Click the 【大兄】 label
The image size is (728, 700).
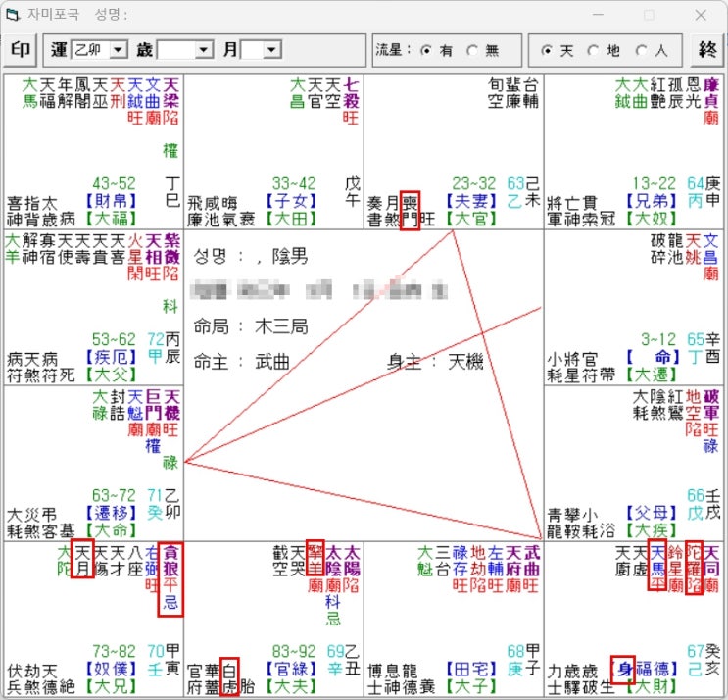click(x=112, y=686)
